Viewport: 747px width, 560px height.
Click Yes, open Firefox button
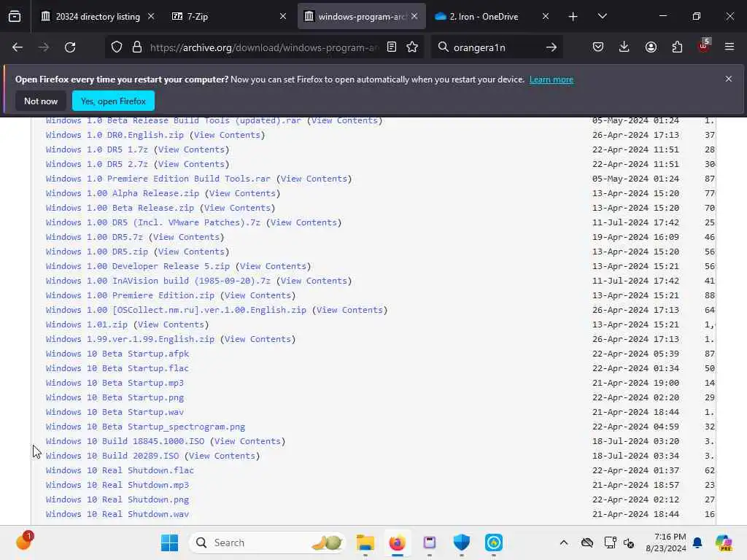pos(113,101)
